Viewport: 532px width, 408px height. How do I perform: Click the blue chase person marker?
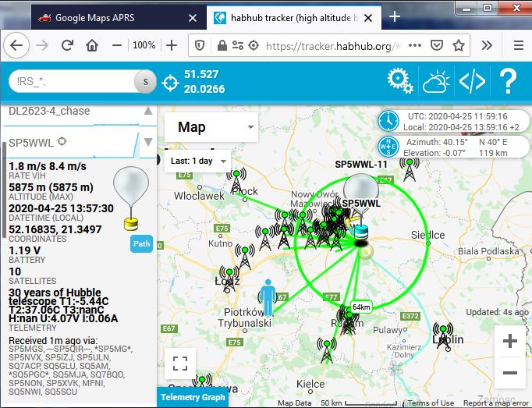pos(268,298)
